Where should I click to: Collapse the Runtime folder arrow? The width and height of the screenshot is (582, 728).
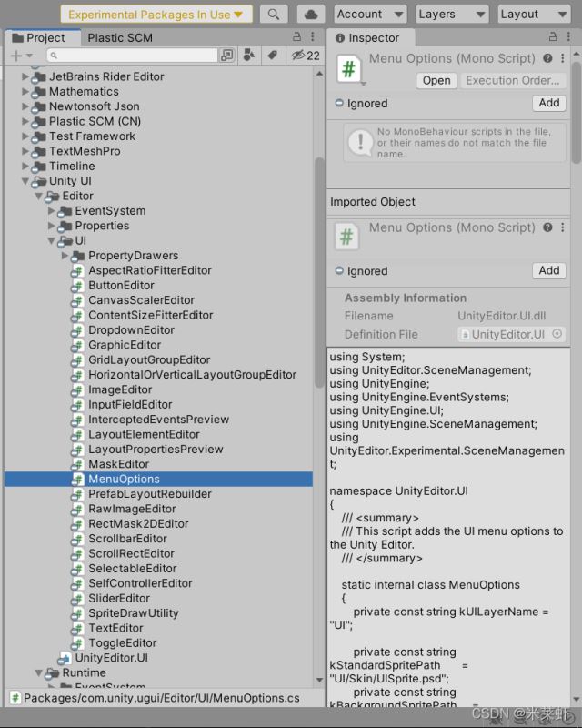point(38,672)
